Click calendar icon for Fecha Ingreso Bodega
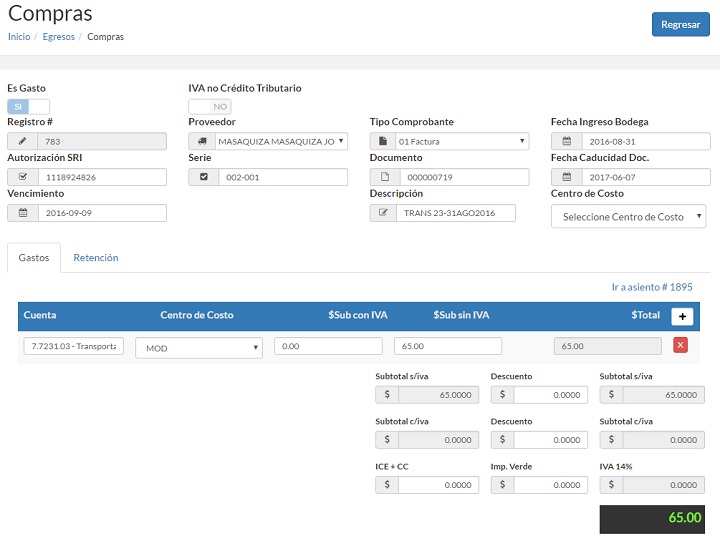The width and height of the screenshot is (720, 556). 566,142
